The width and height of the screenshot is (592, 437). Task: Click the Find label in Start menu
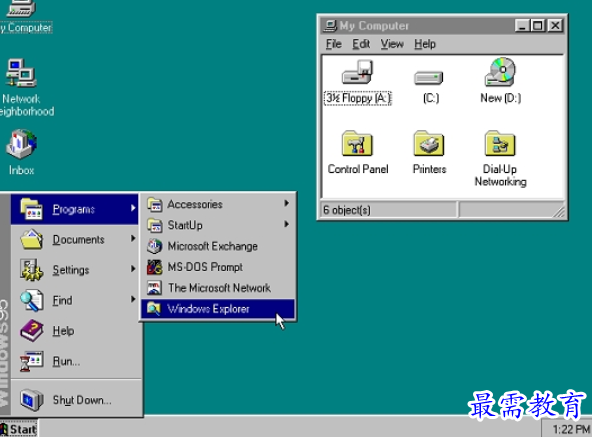(62, 301)
